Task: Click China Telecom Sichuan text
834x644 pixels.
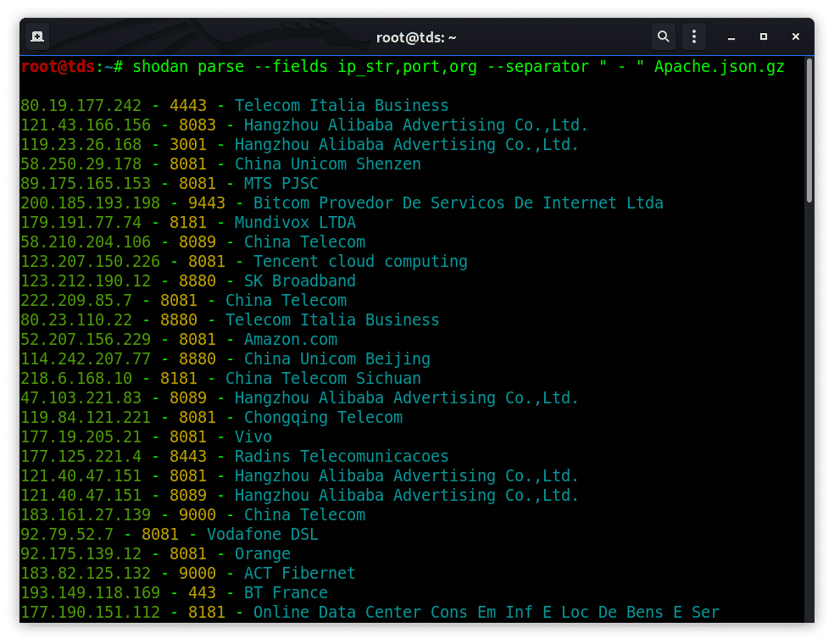Action: tap(323, 379)
